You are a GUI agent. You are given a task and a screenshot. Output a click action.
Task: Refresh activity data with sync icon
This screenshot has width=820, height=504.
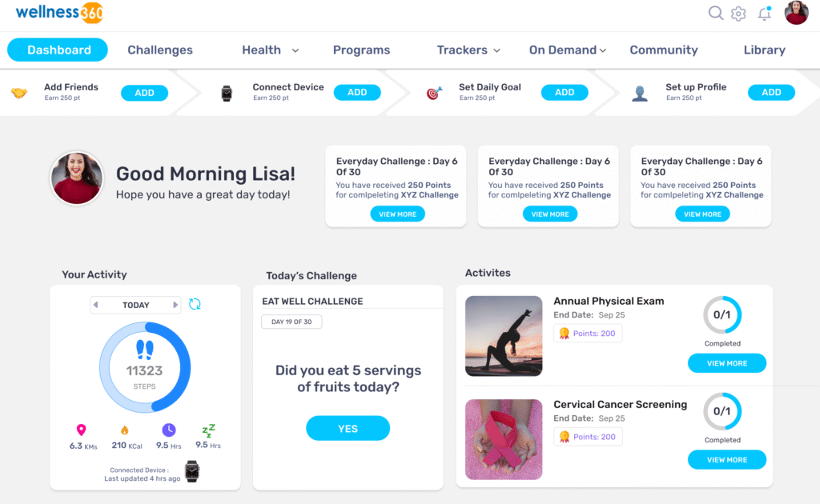(195, 304)
